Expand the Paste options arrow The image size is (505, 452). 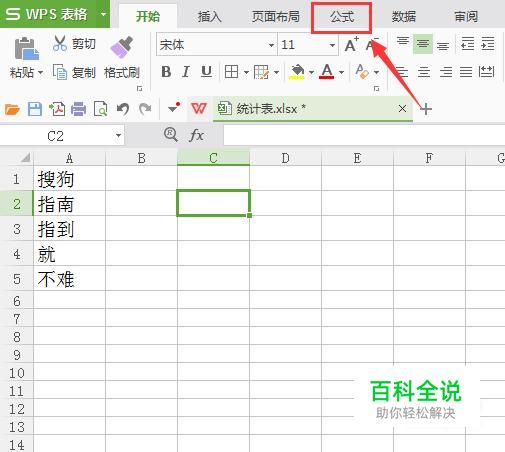tap(40, 72)
